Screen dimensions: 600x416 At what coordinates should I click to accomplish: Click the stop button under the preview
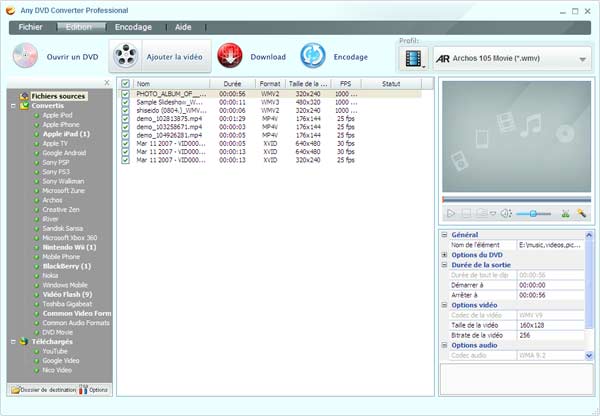point(466,213)
